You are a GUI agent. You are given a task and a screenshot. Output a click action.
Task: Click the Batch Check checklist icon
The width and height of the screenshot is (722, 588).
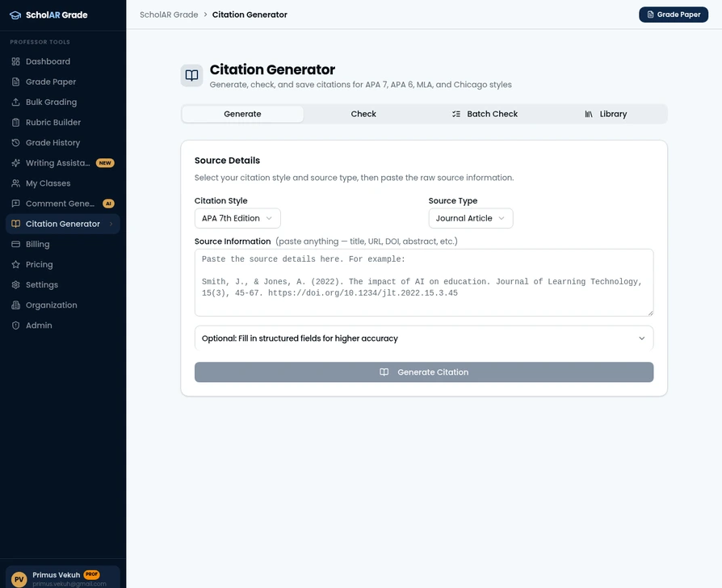[455, 114]
